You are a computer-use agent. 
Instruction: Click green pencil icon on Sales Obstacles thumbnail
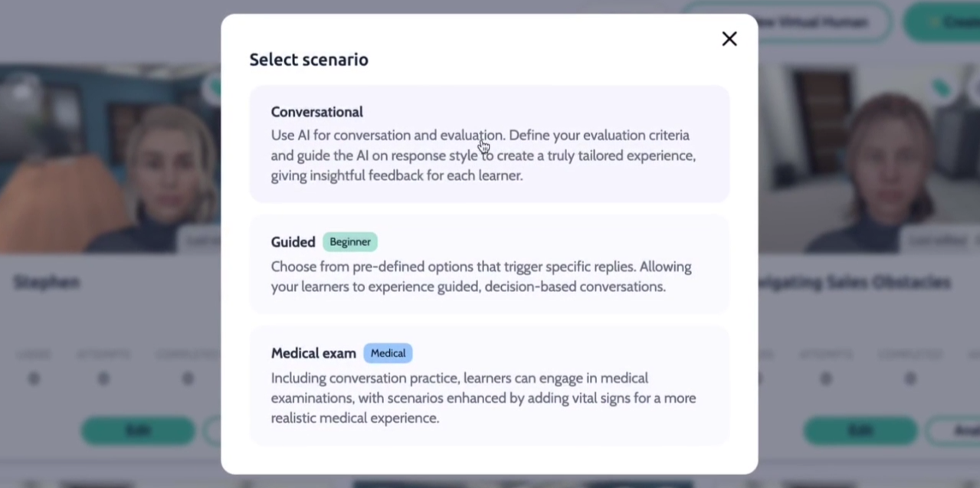tap(942, 90)
